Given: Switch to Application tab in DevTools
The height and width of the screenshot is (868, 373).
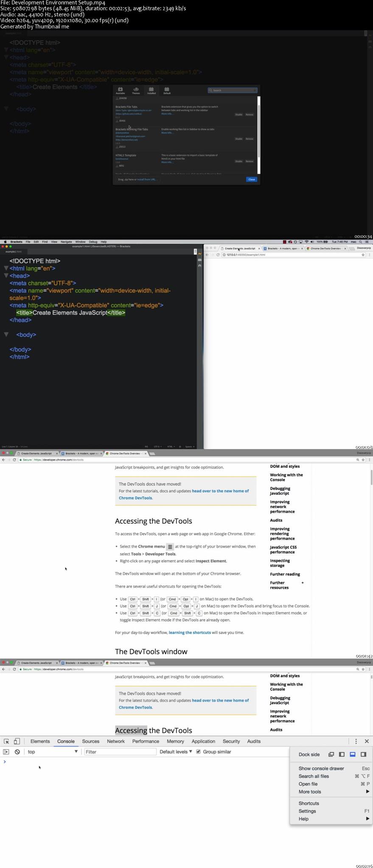Looking at the screenshot, I should click(x=203, y=741).
